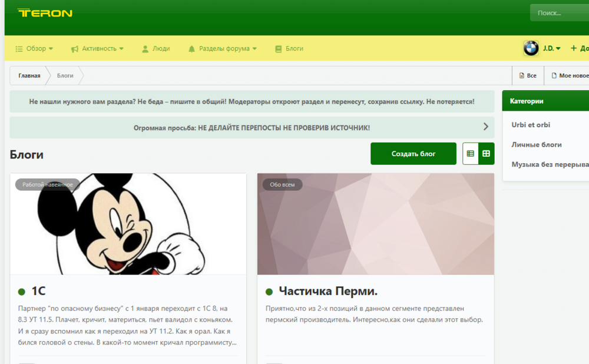Click the Люди person icon

coord(145,49)
